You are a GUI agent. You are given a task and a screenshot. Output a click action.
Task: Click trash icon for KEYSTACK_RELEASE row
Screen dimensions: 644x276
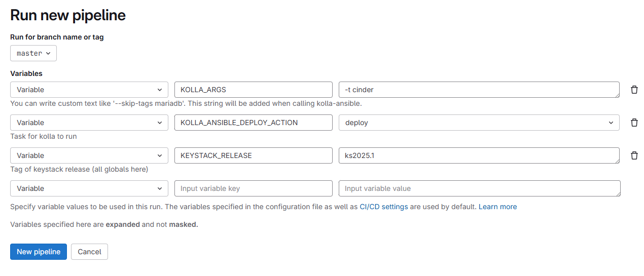[x=634, y=155]
